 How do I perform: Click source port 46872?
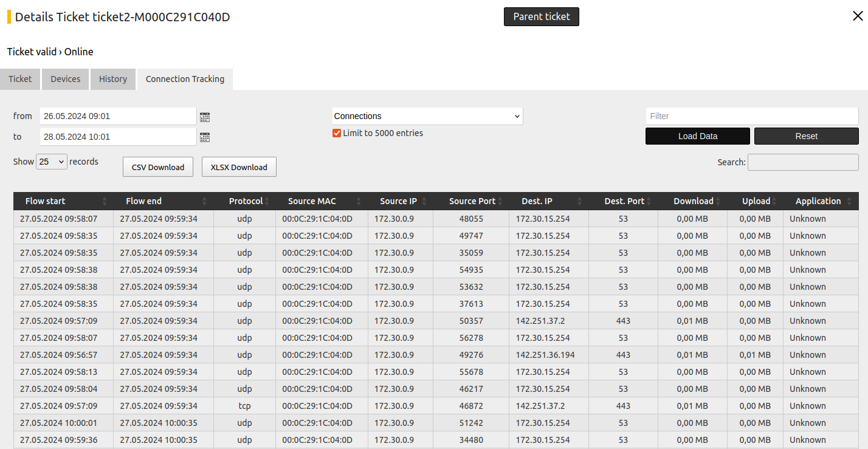pyautogui.click(x=471, y=406)
